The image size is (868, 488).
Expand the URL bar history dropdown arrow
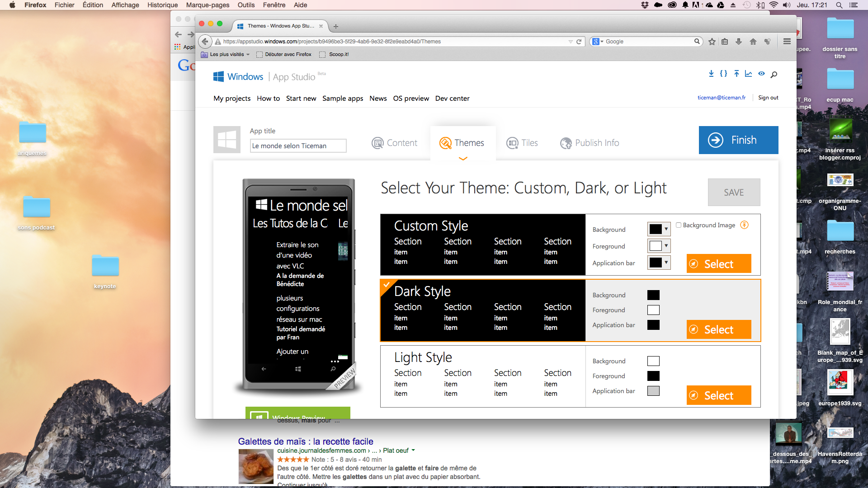(x=571, y=42)
